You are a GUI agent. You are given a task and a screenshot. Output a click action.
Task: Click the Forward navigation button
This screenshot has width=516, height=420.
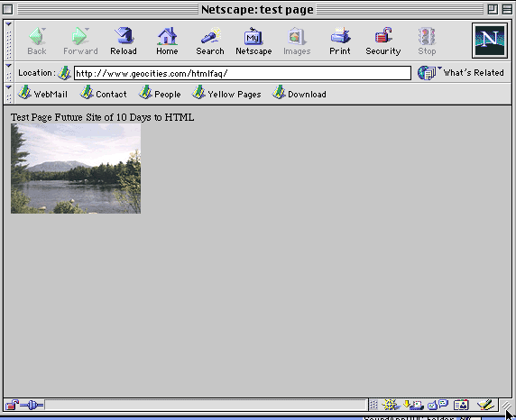[x=80, y=41]
